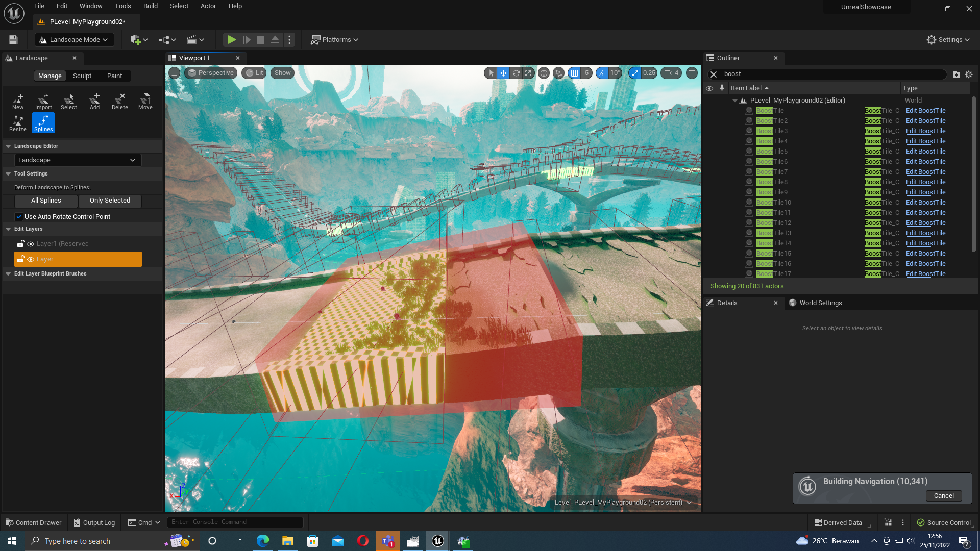Click the rotate transform mode icon

coord(516,73)
